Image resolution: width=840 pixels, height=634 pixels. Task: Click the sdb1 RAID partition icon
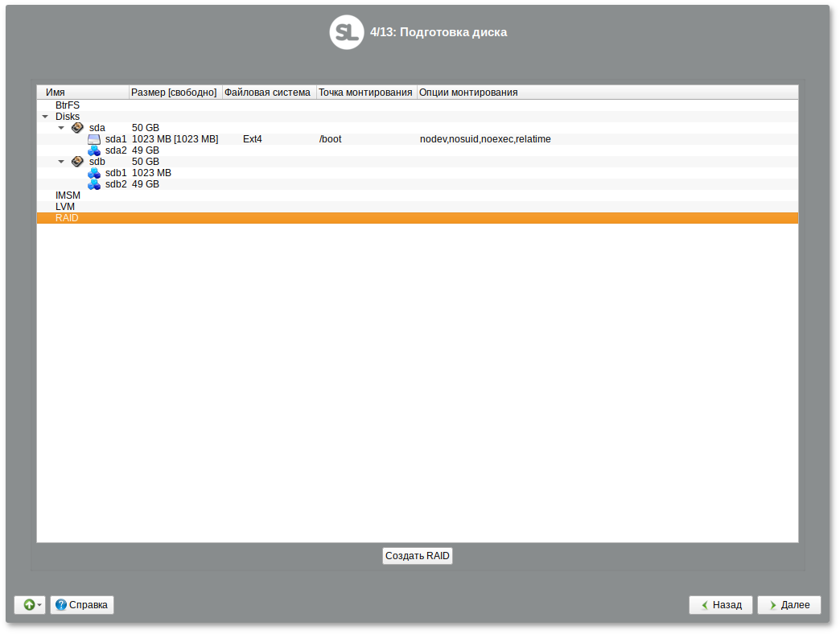[94, 173]
